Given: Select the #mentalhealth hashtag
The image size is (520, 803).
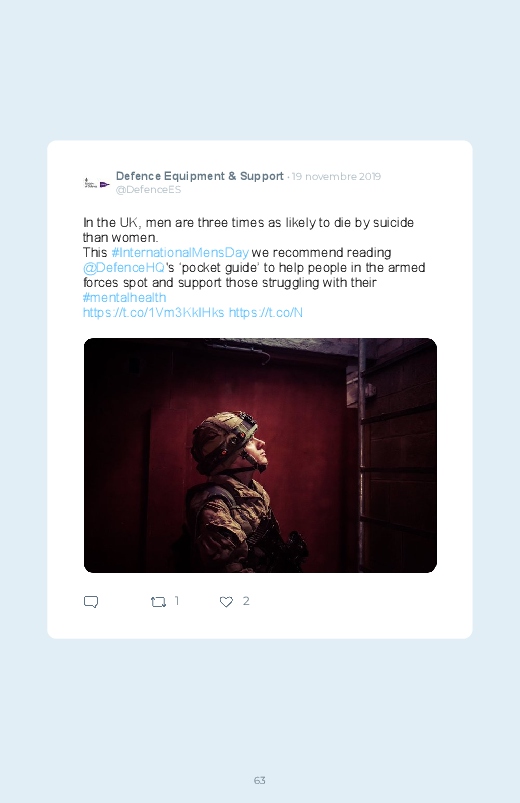Looking at the screenshot, I should click(124, 298).
